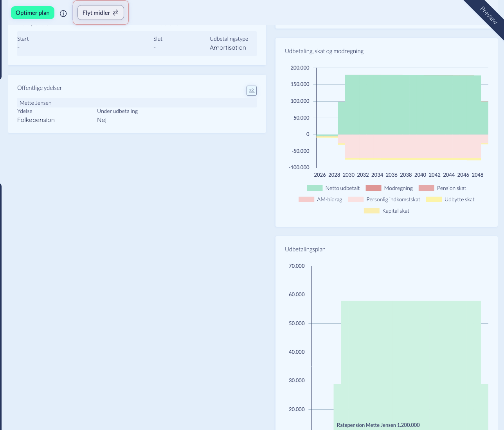Click the Amortisation payout type value
This screenshot has width=504, height=430.
(228, 48)
